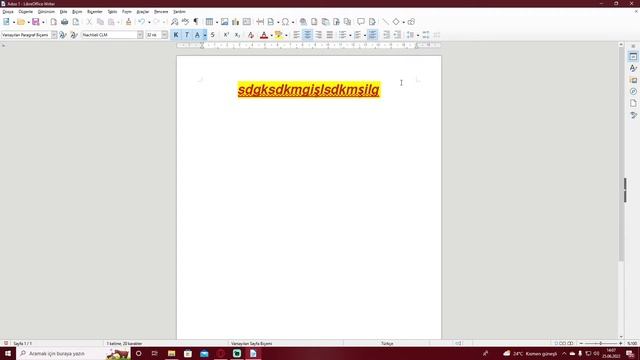Save the document with the Save icon
Viewport: 640px width, 360px height.
coord(36,22)
